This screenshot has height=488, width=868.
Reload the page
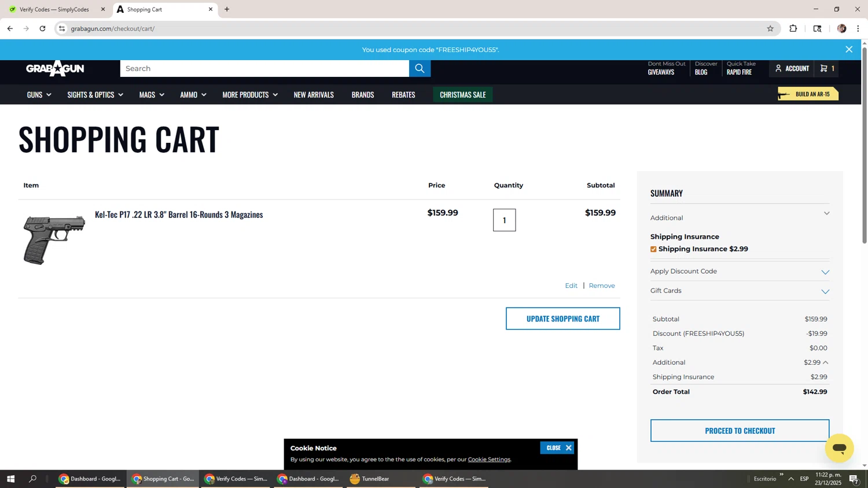(42, 28)
